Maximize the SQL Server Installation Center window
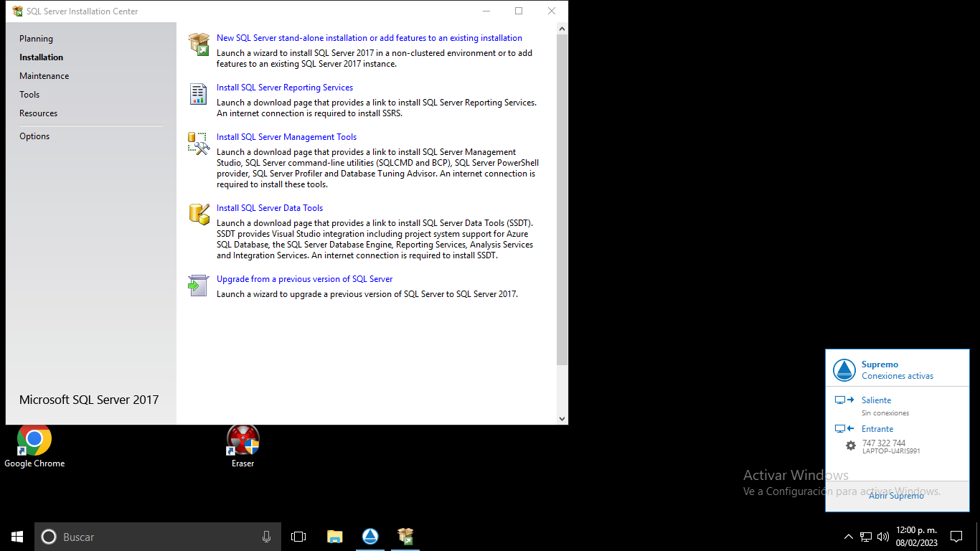980x551 pixels. 519,11
